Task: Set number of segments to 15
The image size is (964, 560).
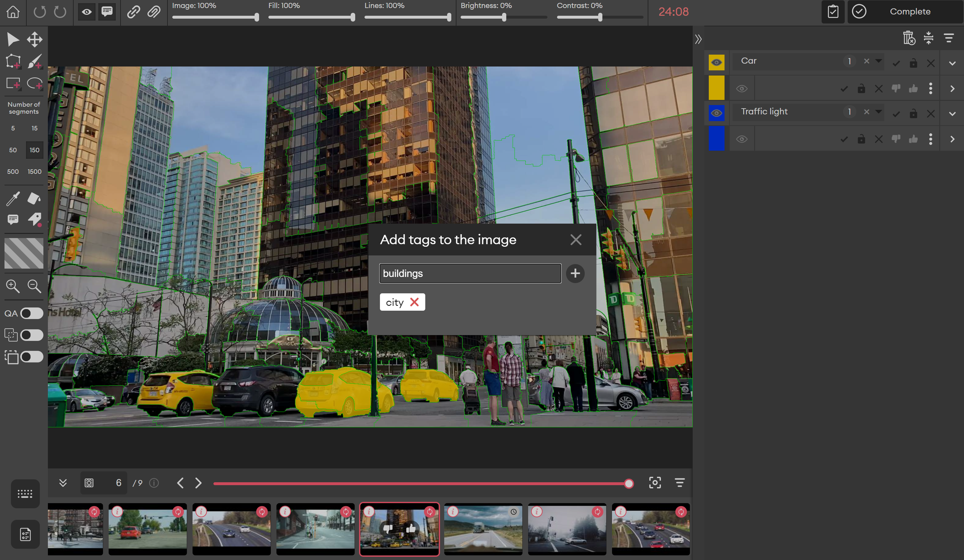Action: (x=34, y=129)
